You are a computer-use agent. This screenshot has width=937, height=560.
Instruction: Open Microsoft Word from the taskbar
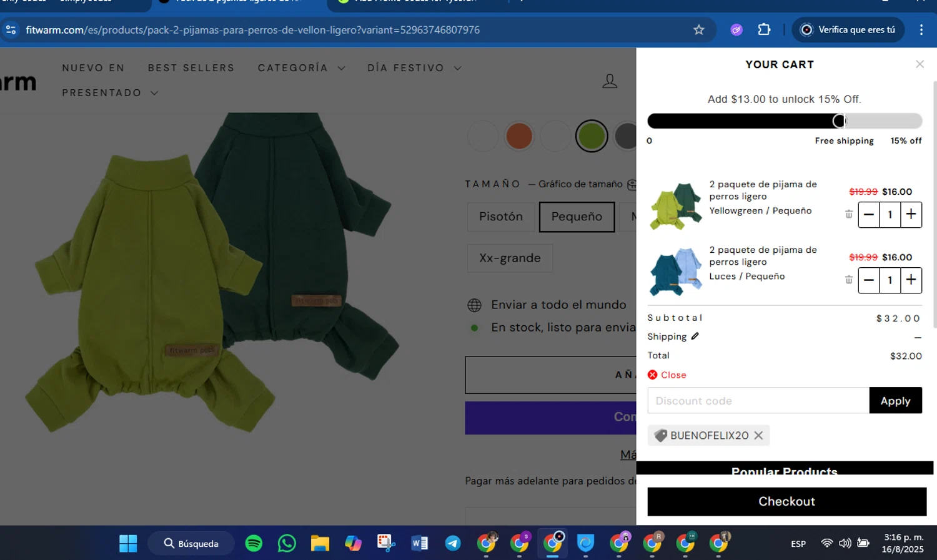419,543
